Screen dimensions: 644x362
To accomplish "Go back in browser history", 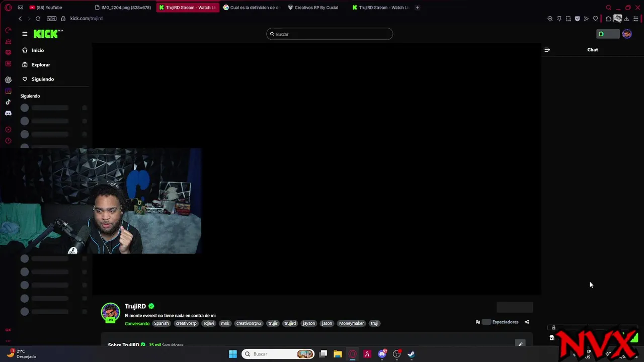I will point(20,19).
